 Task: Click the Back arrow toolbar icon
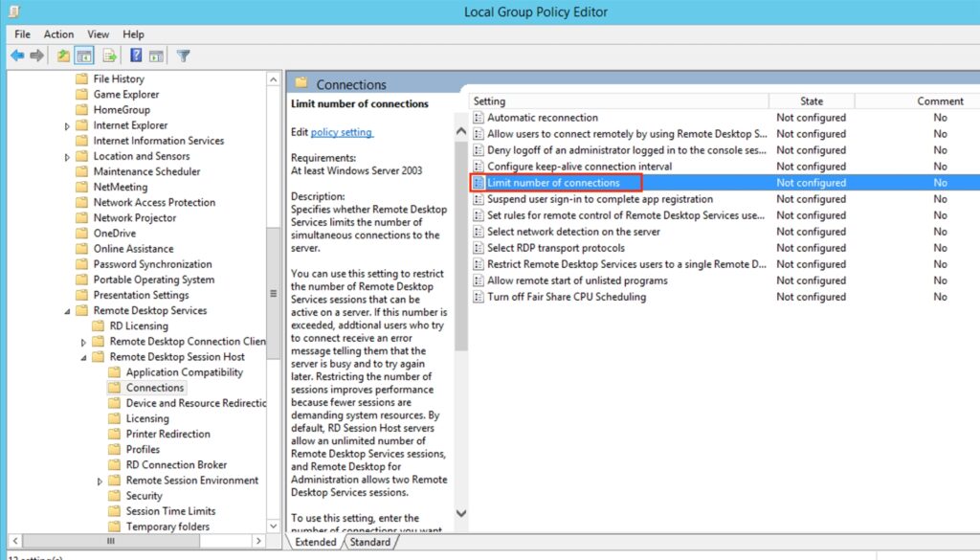point(16,56)
